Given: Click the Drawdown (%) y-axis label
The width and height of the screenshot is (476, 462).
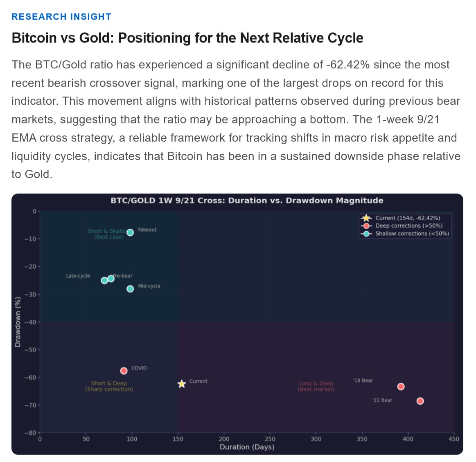Looking at the screenshot, I should point(18,322).
